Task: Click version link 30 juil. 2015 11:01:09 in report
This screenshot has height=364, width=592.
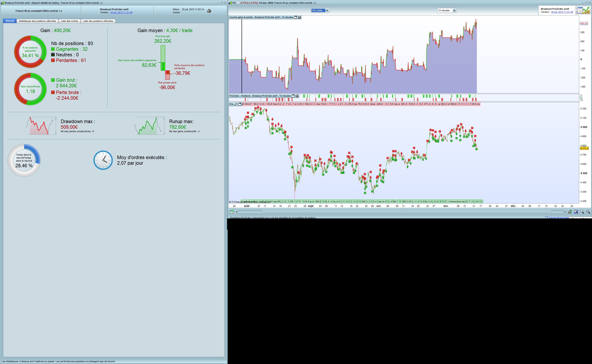Action: (121, 13)
